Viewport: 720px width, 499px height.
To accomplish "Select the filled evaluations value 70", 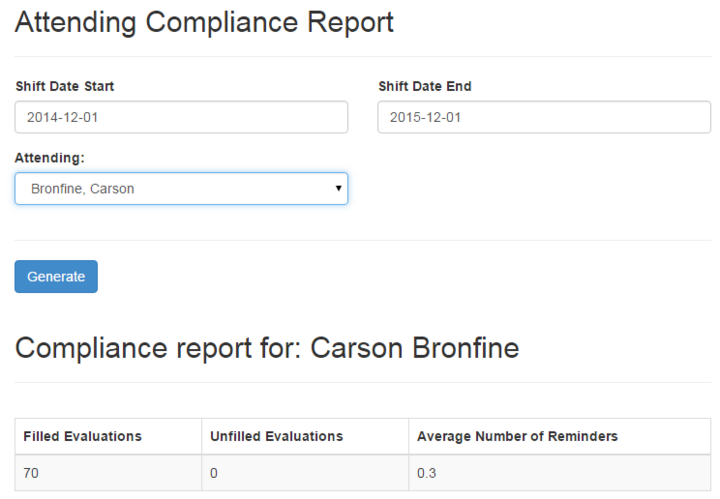I will click(31, 473).
